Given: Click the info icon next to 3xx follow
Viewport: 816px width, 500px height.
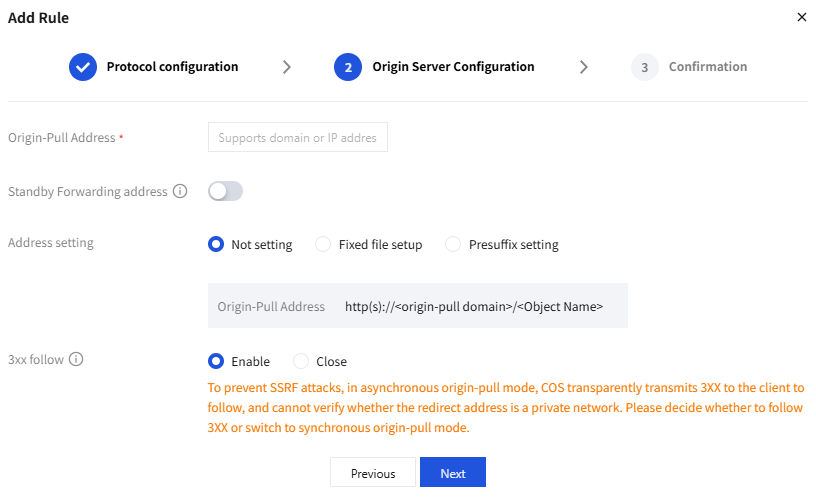Looking at the screenshot, I should click(76, 360).
